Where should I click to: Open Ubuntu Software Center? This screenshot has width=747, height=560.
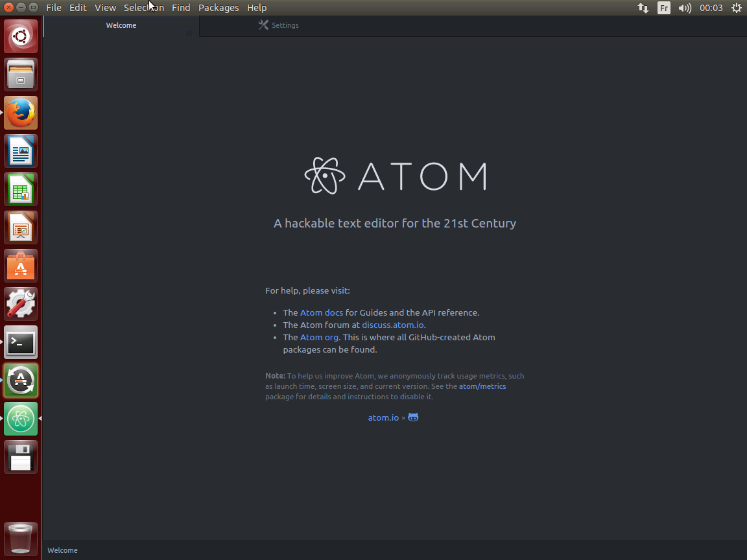21,266
